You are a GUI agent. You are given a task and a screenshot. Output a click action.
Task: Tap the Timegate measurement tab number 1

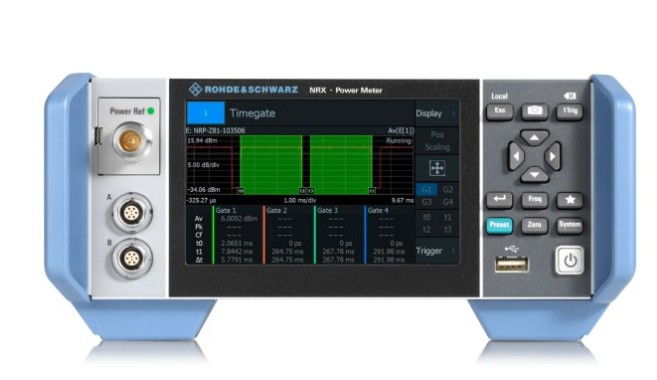coord(206,113)
